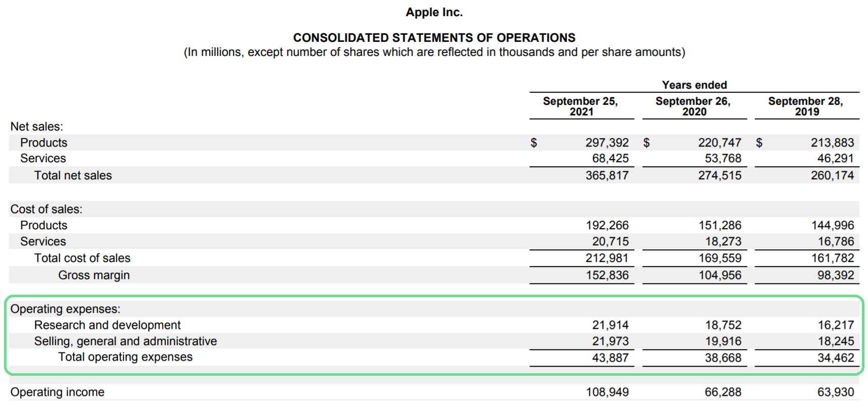868x407 pixels.
Task: Click the Products label under Net sales
Action: click(x=44, y=143)
